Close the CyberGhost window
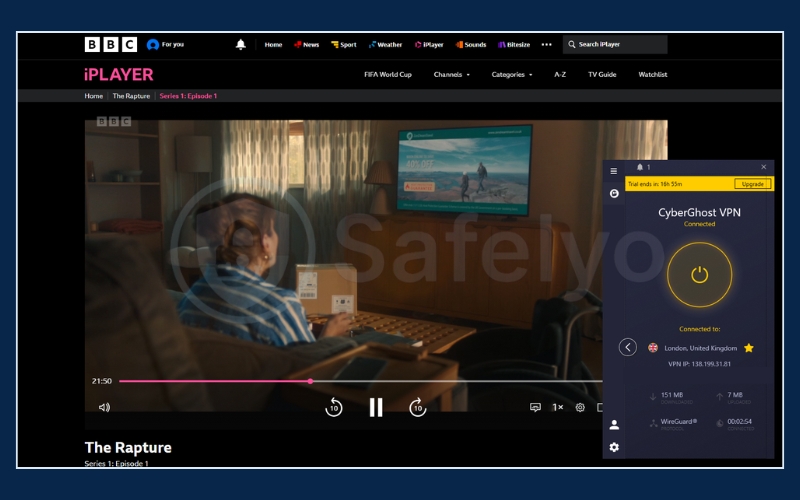 (763, 167)
